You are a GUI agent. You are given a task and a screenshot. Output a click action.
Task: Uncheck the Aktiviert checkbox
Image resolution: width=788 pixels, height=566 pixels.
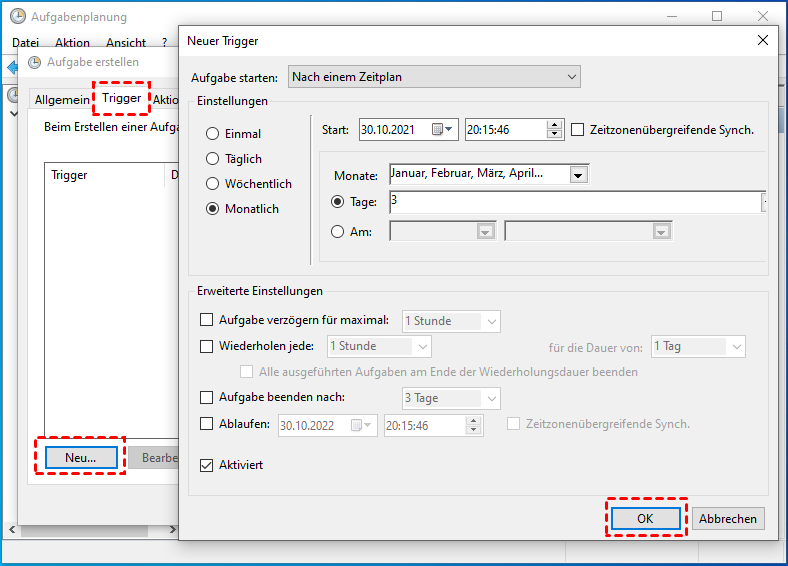tap(207, 465)
